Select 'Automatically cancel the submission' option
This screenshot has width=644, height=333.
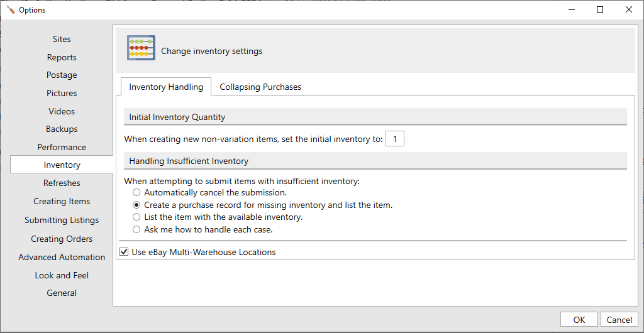tap(136, 193)
